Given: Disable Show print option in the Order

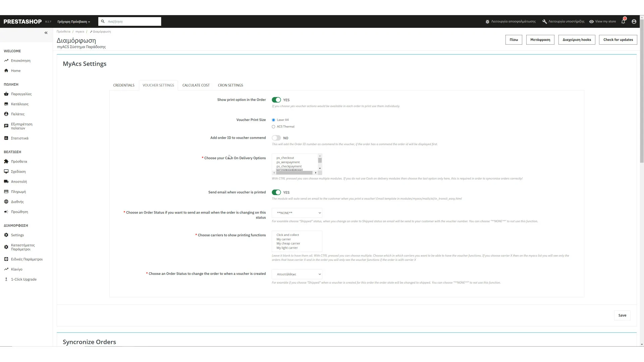Looking at the screenshot, I should click(276, 100).
